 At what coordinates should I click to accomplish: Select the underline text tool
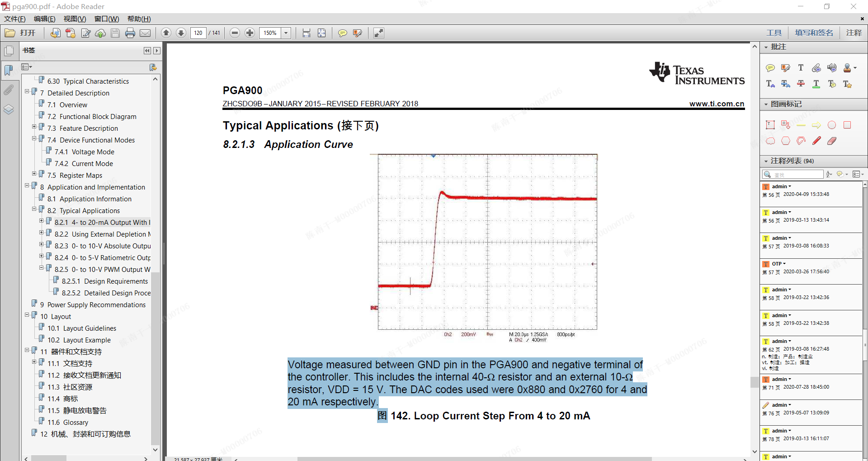[x=816, y=84]
